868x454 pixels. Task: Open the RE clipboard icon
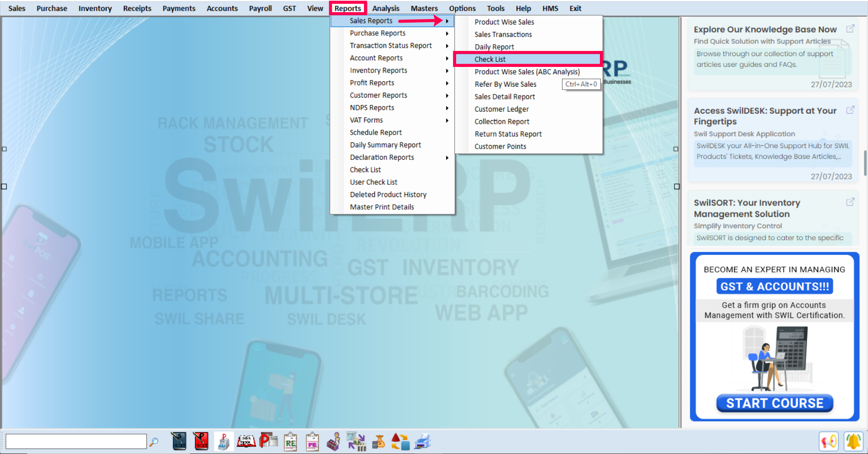[x=290, y=441]
